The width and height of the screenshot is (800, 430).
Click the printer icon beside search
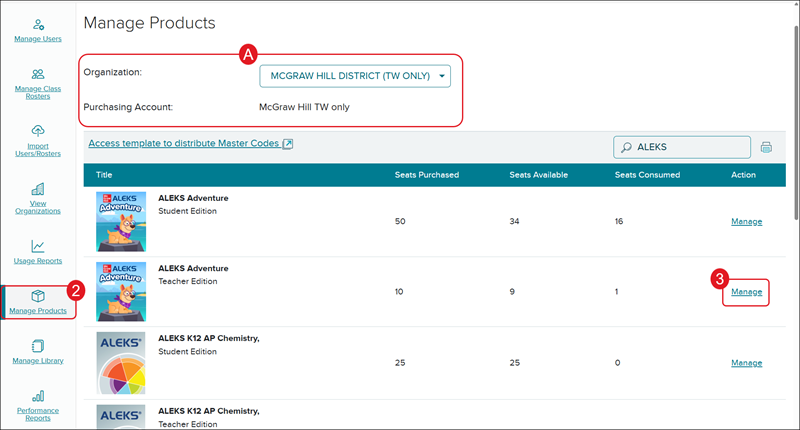tap(766, 147)
